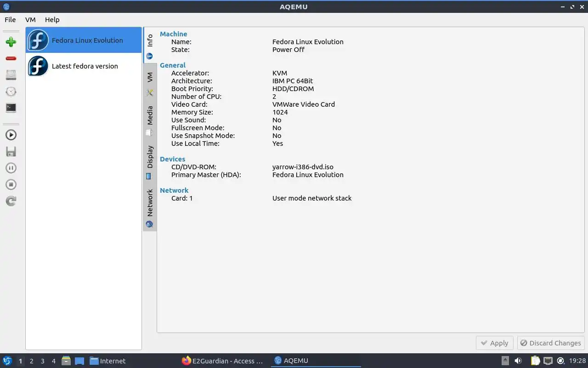Click the KVM accelerator value
The height and width of the screenshot is (368, 588).
[x=280, y=73]
